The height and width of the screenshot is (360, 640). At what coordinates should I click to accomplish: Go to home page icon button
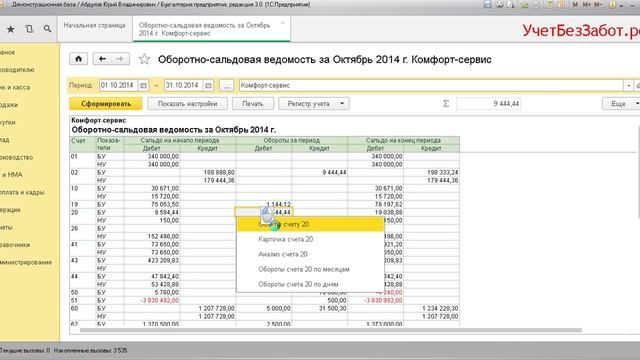[x=78, y=59]
